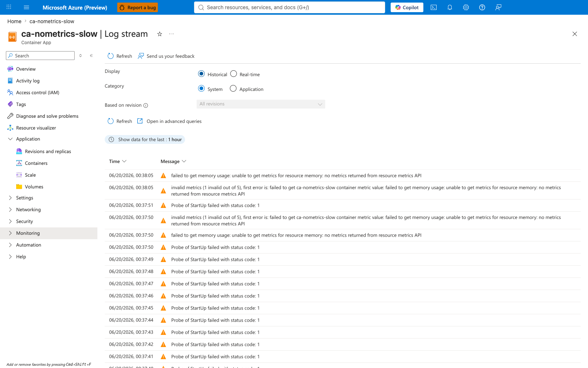Open the portal hamburger menu

[x=26, y=7]
